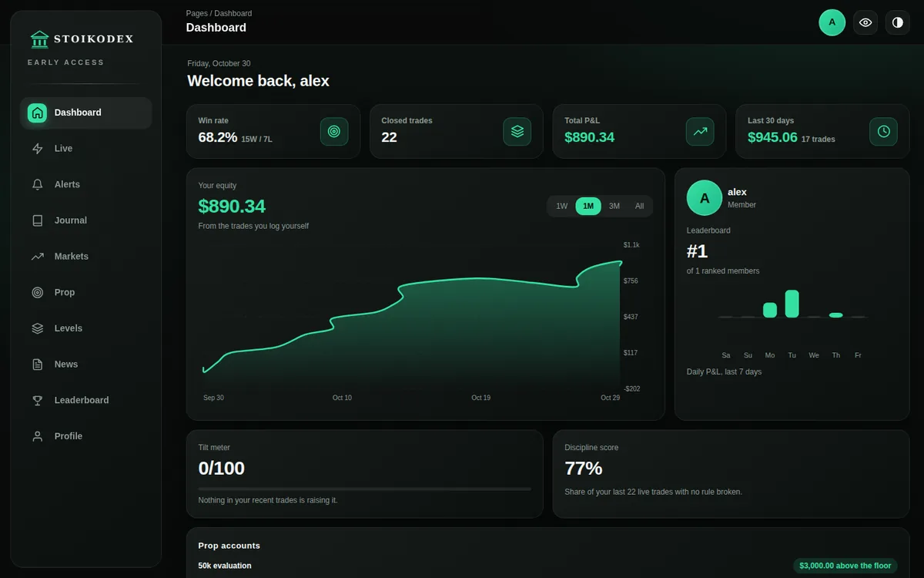
Task: Click the 0/100 tilt meter value
Action: tap(222, 469)
